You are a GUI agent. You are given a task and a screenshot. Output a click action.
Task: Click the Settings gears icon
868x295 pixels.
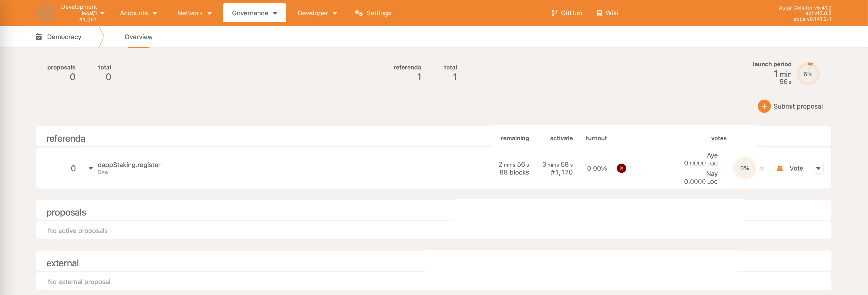click(359, 13)
